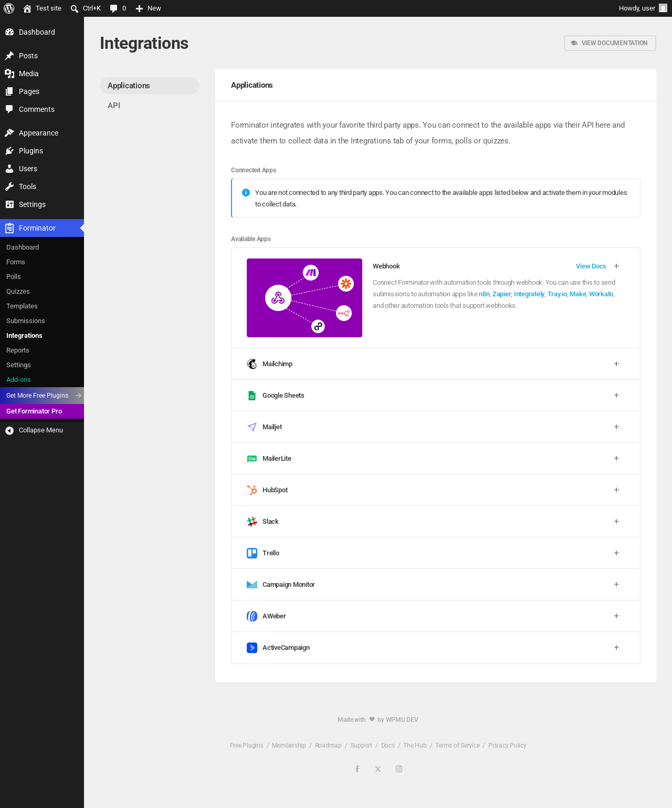Follow the Make link

pos(577,294)
